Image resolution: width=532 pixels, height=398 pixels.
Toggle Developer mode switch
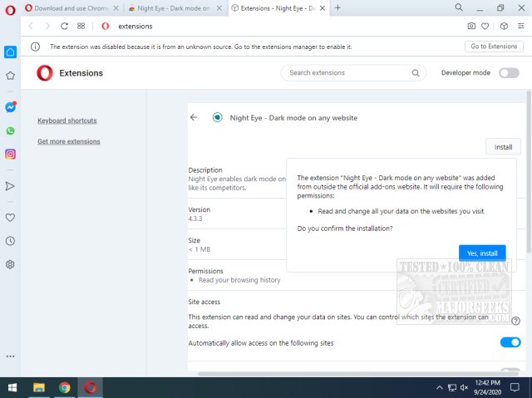pos(509,72)
